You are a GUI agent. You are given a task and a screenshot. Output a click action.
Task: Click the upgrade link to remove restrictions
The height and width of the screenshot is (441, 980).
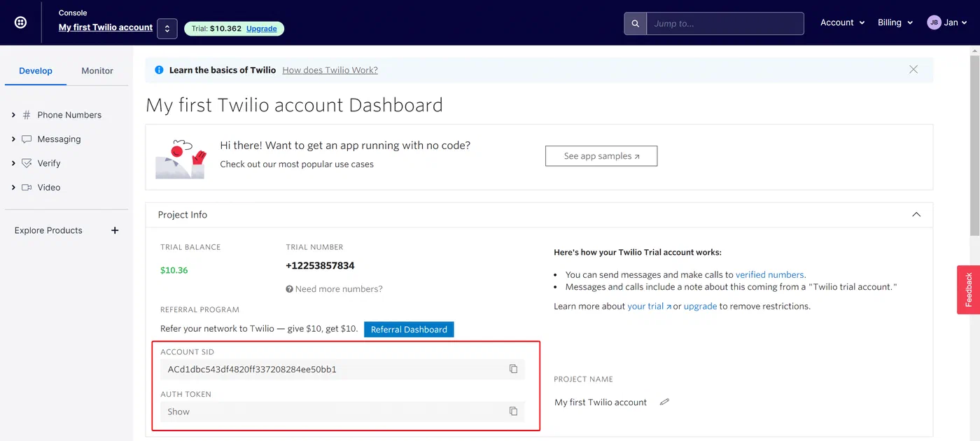click(700, 306)
